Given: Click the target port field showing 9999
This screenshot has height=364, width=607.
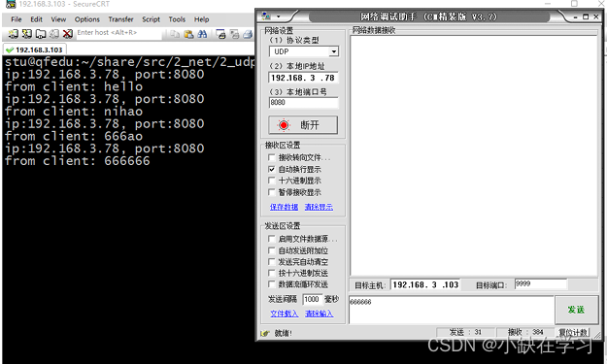Looking at the screenshot, I should [x=540, y=284].
